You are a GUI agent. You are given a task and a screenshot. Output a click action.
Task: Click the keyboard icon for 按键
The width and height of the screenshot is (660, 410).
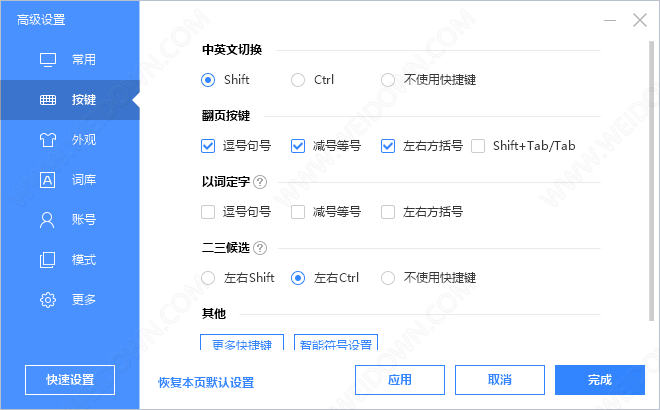point(47,100)
